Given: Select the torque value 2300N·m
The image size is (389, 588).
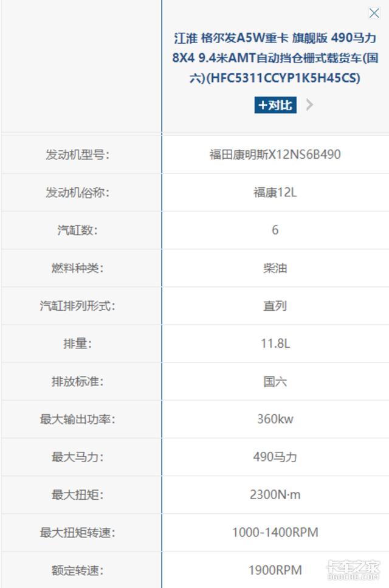Looking at the screenshot, I should click(275, 495).
